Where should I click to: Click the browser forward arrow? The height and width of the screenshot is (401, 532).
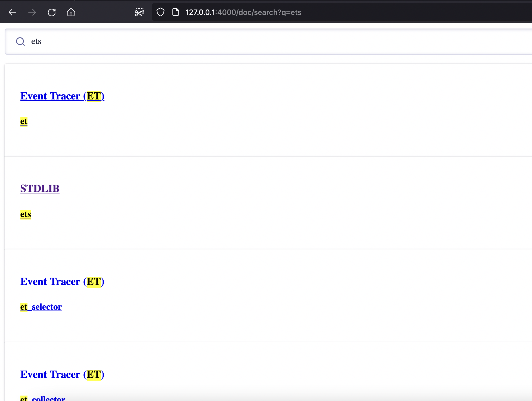point(32,12)
